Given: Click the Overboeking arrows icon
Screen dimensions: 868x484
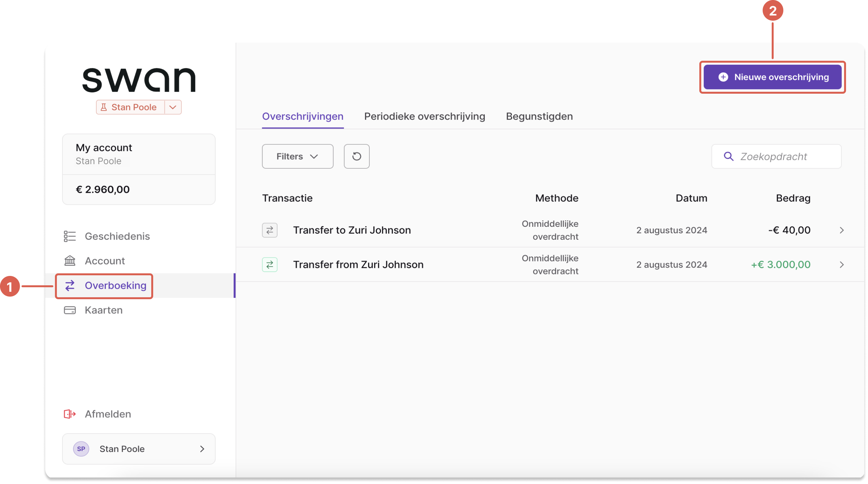Looking at the screenshot, I should click(70, 286).
